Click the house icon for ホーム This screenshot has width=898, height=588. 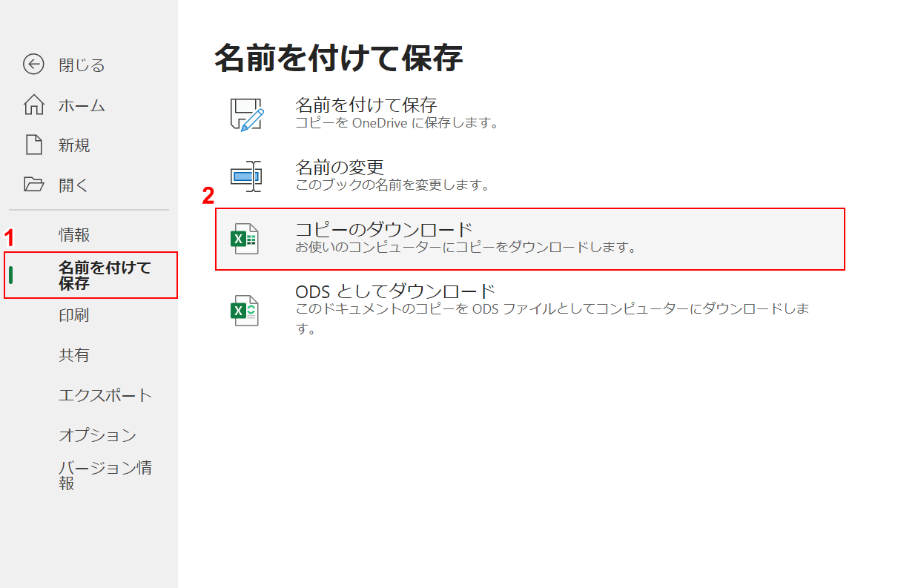33,105
